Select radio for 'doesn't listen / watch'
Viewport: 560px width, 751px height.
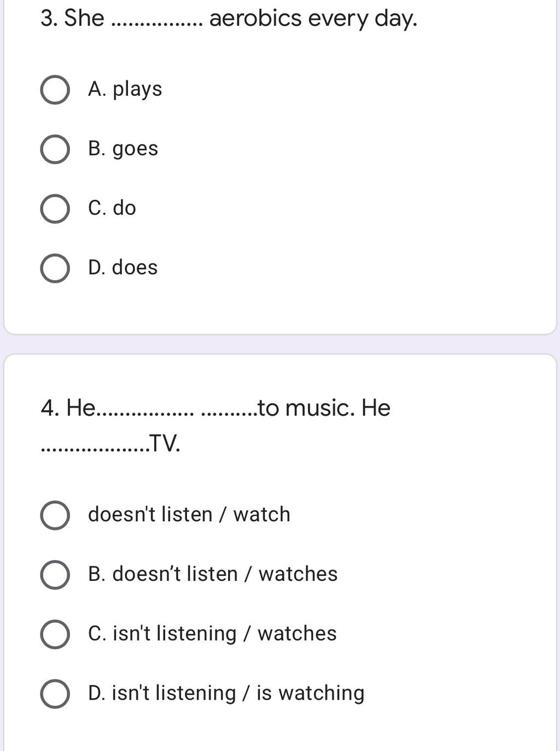coord(55,515)
